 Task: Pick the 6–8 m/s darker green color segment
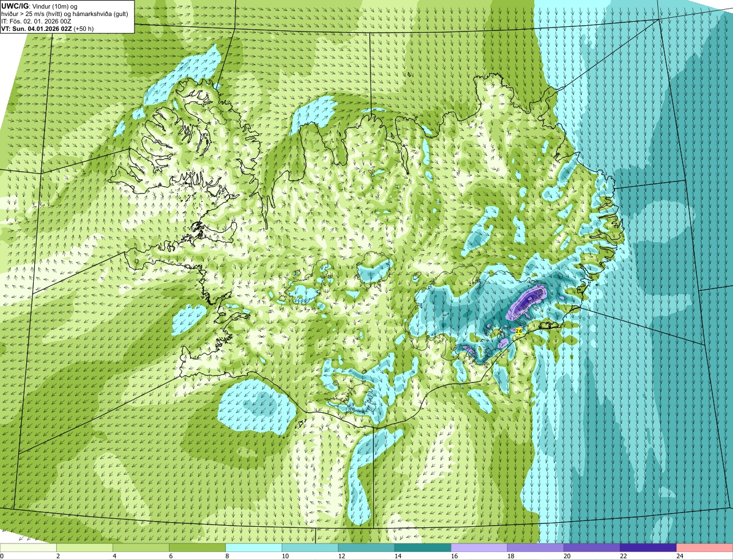pyautogui.click(x=198, y=547)
